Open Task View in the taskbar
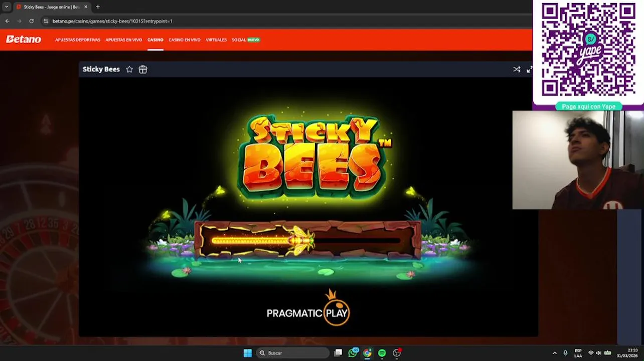 pyautogui.click(x=338, y=353)
